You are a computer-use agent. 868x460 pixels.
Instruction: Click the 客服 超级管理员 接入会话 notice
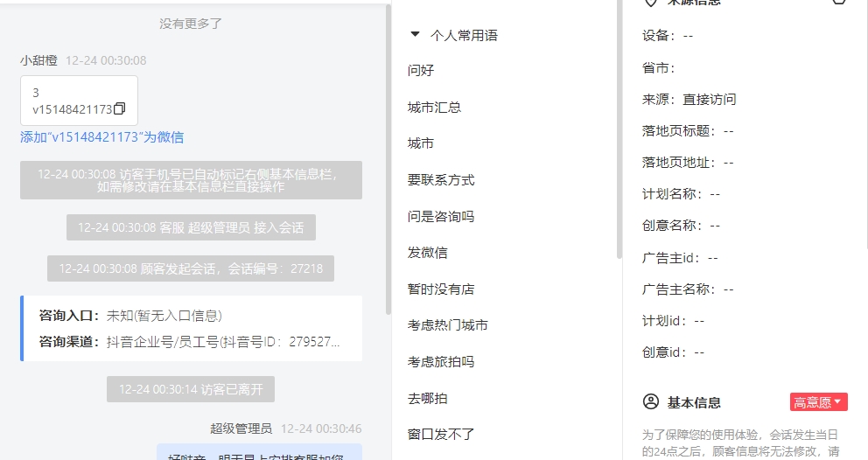point(191,227)
